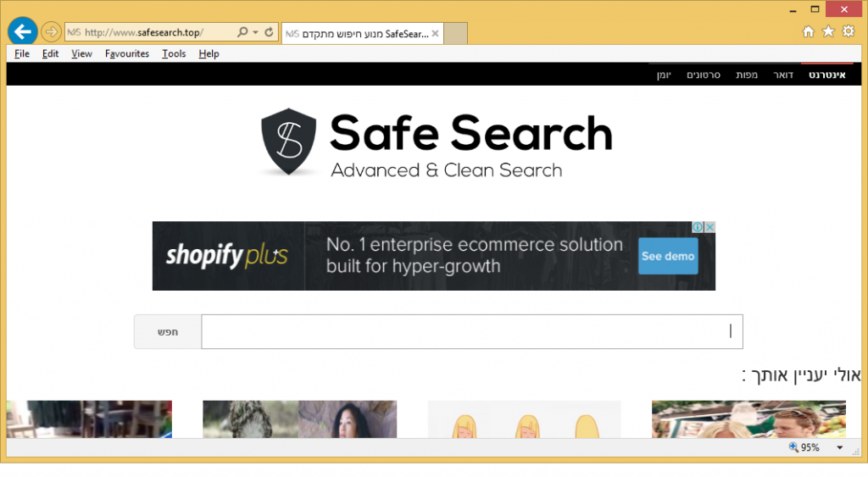Open the kitchen chairs thumbnail
The image size is (868, 477).
coord(89,419)
